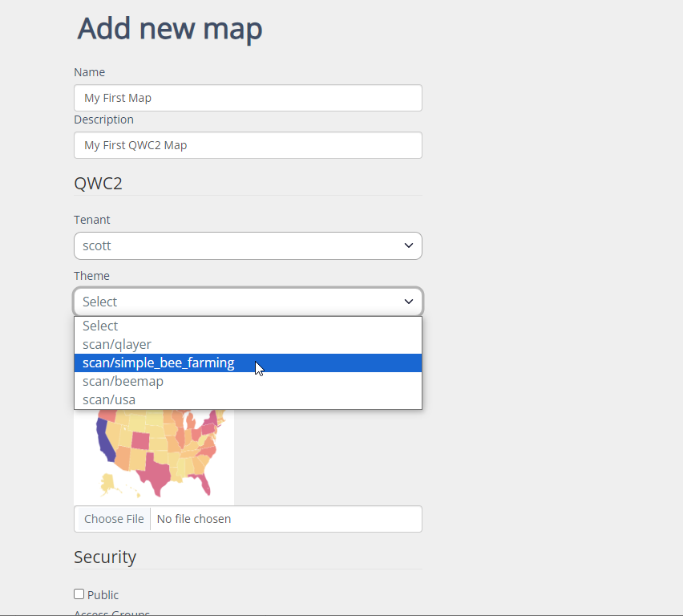Select the scan/simple_bee_farming theme option
The height and width of the screenshot is (616, 683).
click(159, 363)
